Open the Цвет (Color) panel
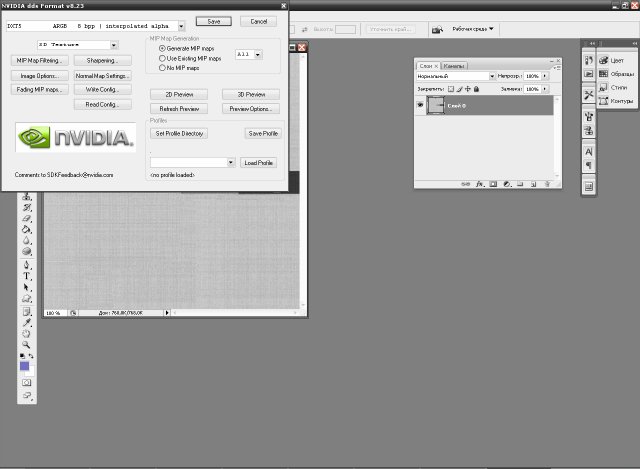The image size is (640, 469). pos(616,60)
